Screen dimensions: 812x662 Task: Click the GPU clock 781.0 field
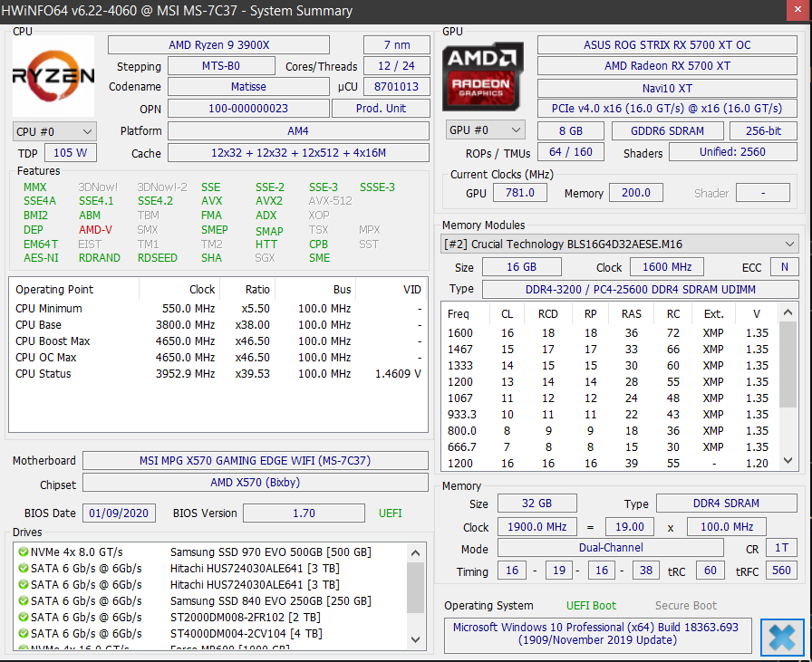[519, 193]
